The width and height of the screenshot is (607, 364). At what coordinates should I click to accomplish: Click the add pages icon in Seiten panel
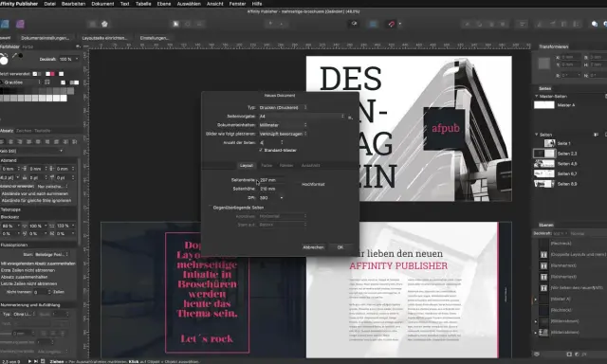597,135
